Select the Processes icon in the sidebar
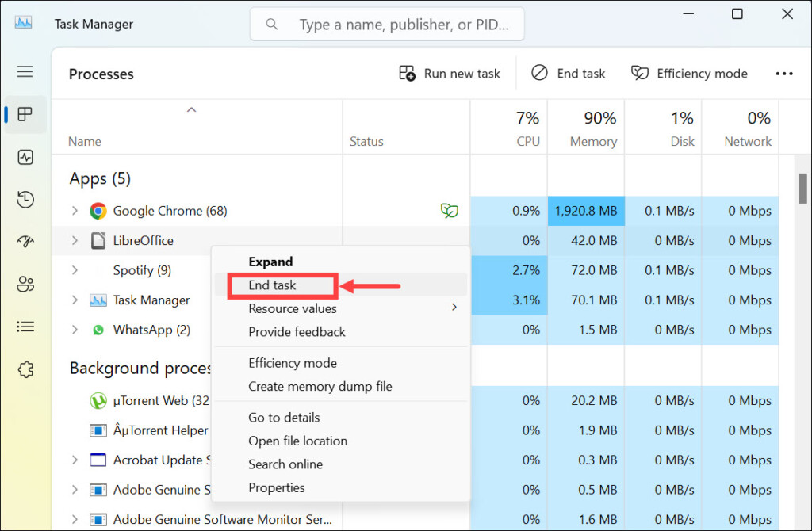Image resolution: width=812 pixels, height=531 pixels. 25,114
